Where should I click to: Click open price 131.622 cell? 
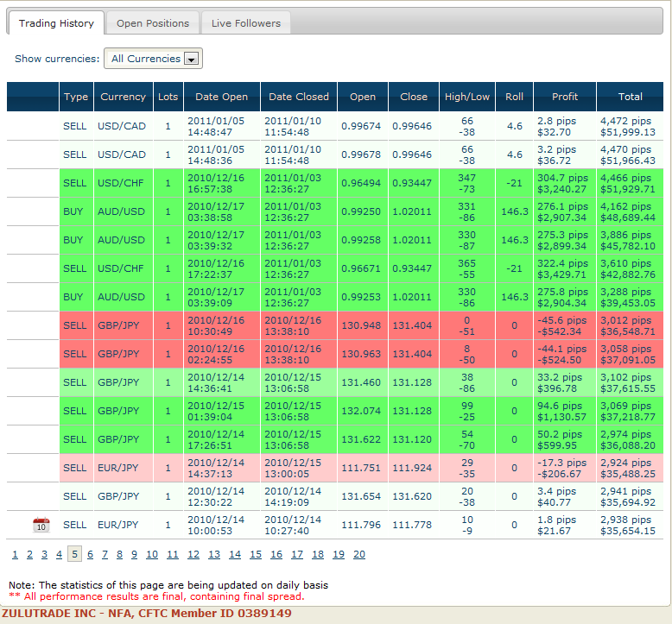(361, 439)
